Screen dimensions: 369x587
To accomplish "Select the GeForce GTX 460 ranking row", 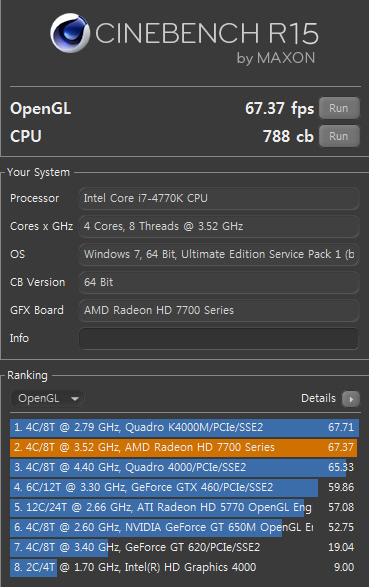I will click(184, 487).
